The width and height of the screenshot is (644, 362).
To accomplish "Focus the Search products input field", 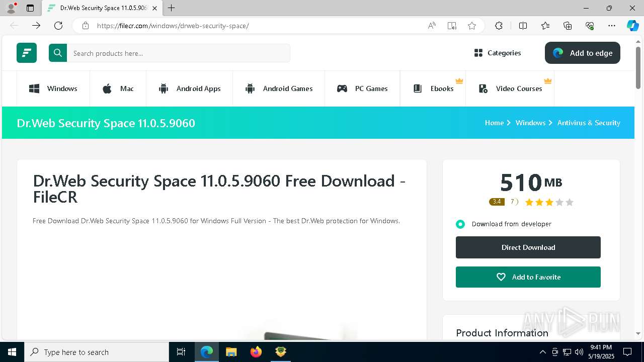I will (179, 53).
